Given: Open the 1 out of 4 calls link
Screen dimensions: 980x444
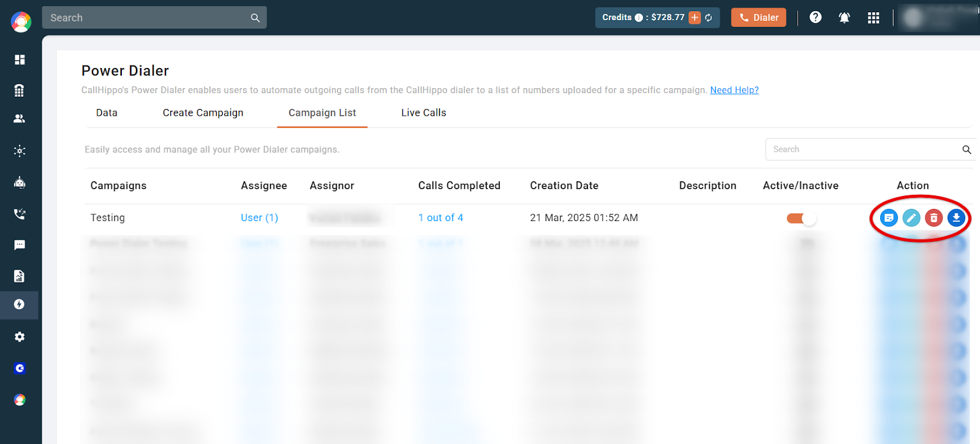Looking at the screenshot, I should 440,217.
